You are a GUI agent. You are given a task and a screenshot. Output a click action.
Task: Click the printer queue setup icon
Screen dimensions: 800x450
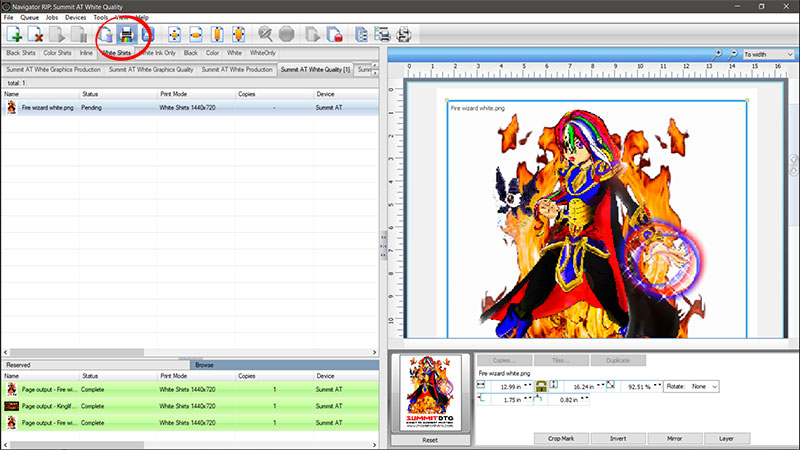pyautogui.click(x=382, y=34)
